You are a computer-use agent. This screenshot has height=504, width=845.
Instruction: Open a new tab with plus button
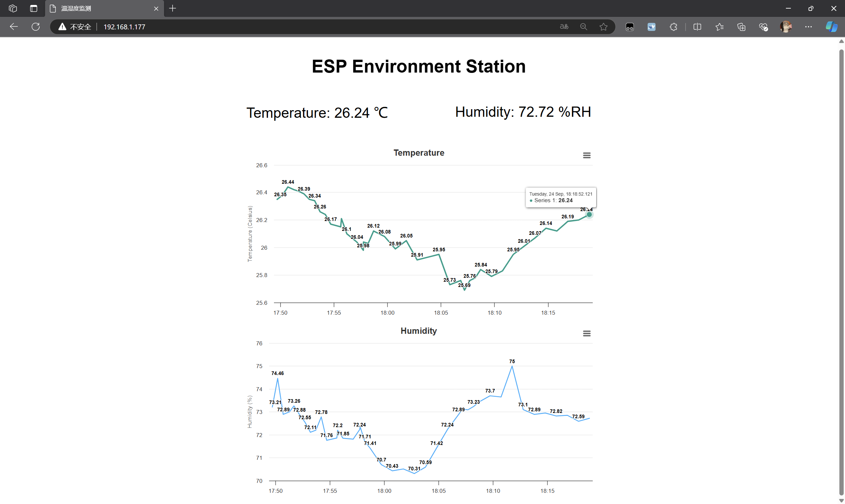point(172,8)
